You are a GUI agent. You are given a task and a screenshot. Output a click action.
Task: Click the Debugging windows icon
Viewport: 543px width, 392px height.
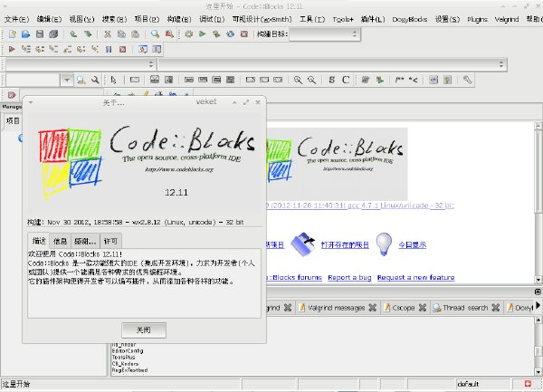click(x=143, y=49)
